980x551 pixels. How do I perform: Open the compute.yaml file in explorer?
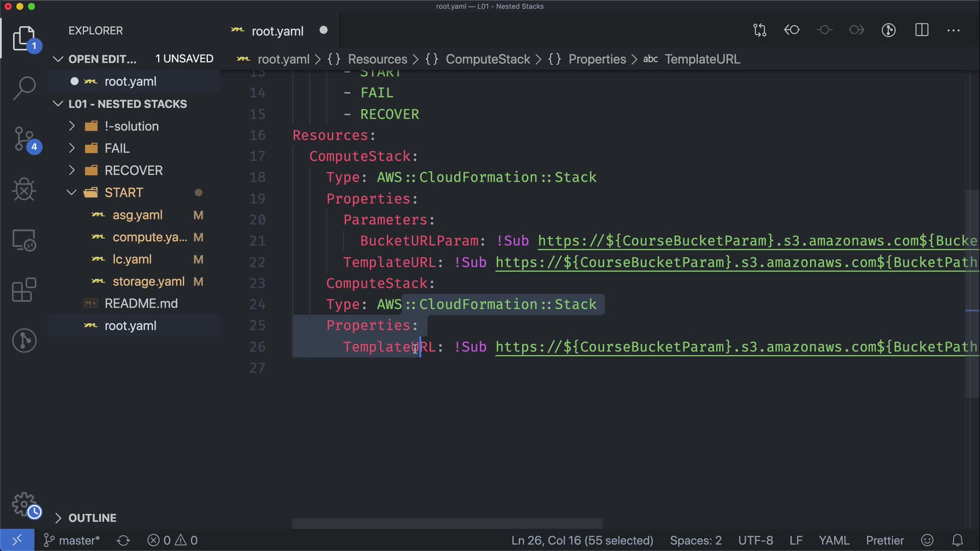149,237
